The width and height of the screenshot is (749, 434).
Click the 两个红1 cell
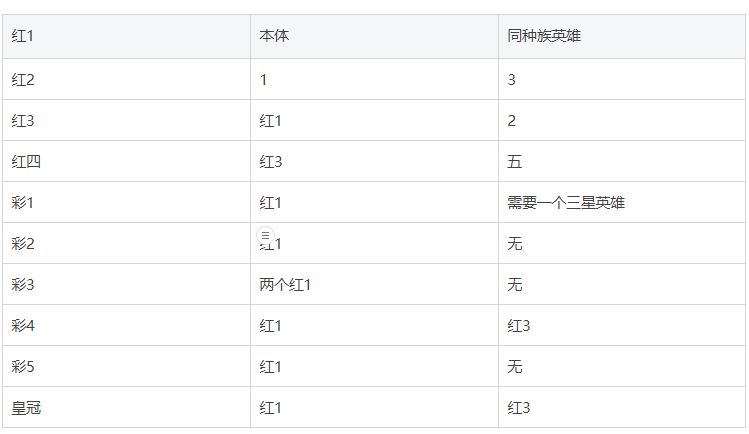(288, 285)
